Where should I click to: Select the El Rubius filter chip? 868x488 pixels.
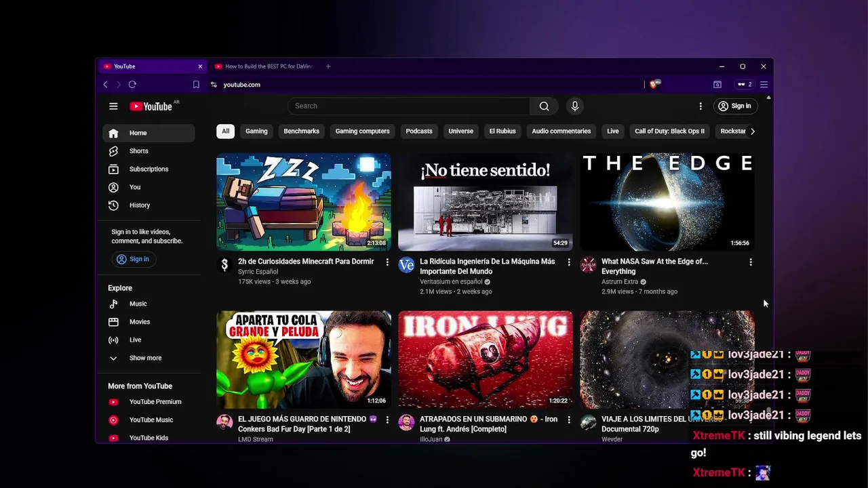[x=502, y=131]
